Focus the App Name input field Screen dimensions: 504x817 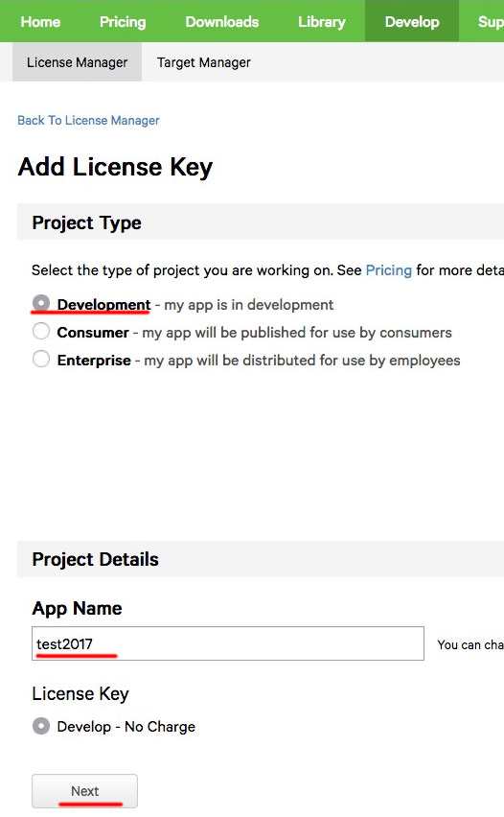pyautogui.click(x=228, y=643)
